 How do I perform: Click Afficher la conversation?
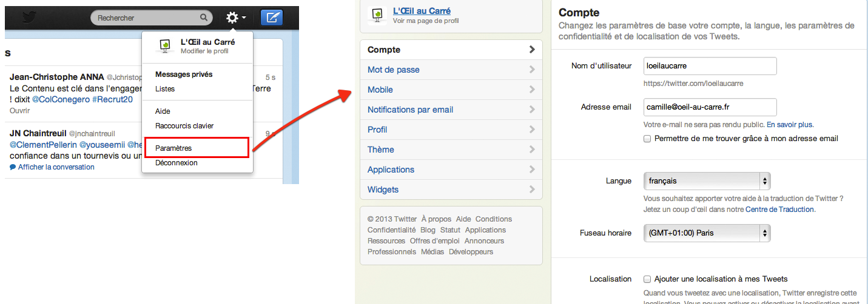point(56,167)
